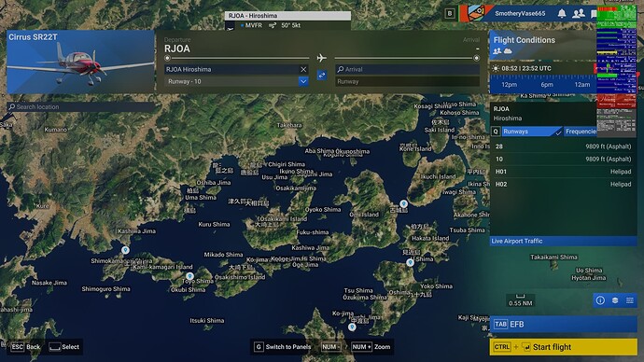Image resolution: width=644 pixels, height=362 pixels.
Task: Expand the Runway - 10 dropdown
Action: click(x=303, y=81)
